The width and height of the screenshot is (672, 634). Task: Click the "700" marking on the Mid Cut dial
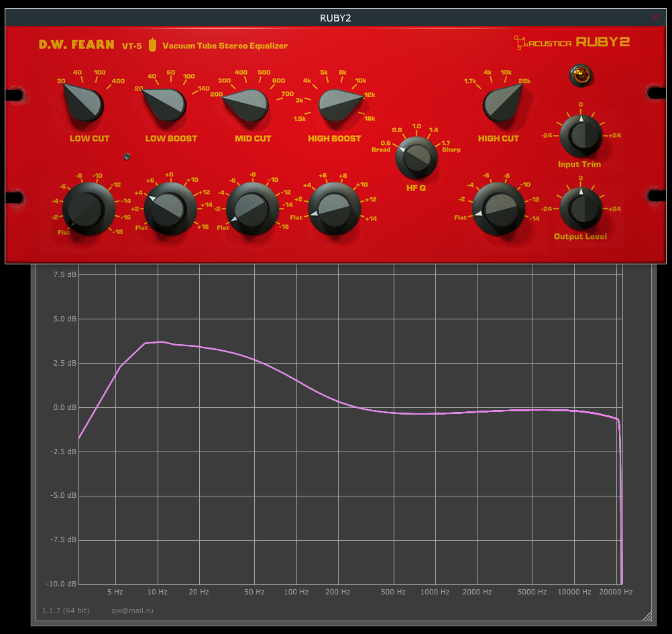tap(288, 94)
